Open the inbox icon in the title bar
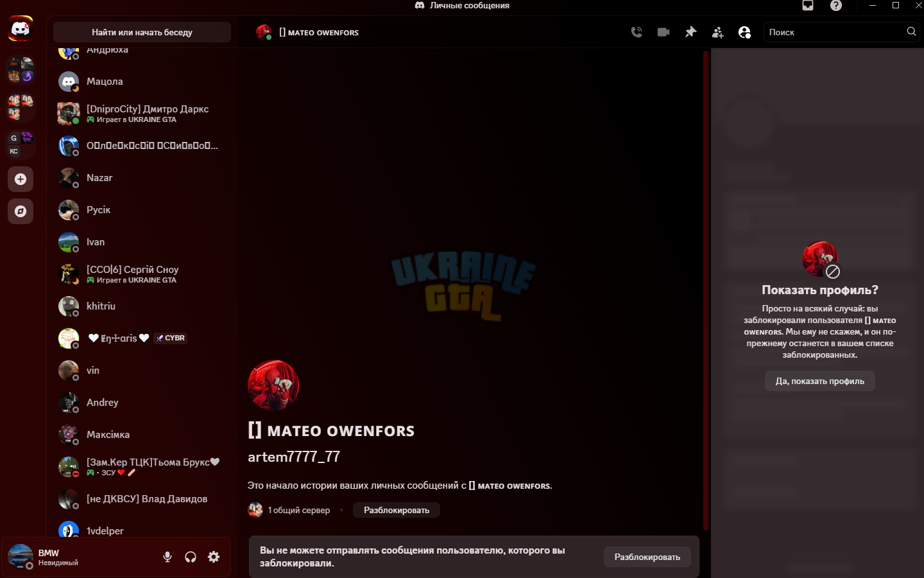 808,6
